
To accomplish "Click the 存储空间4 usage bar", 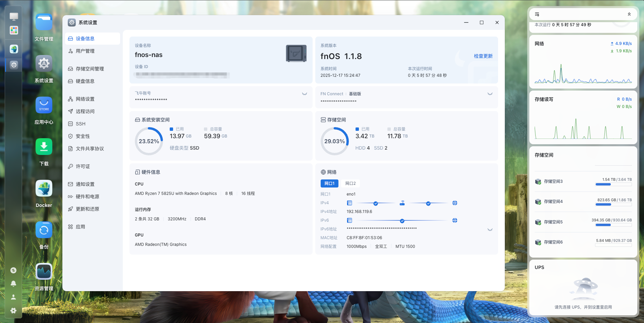I will tap(613, 204).
